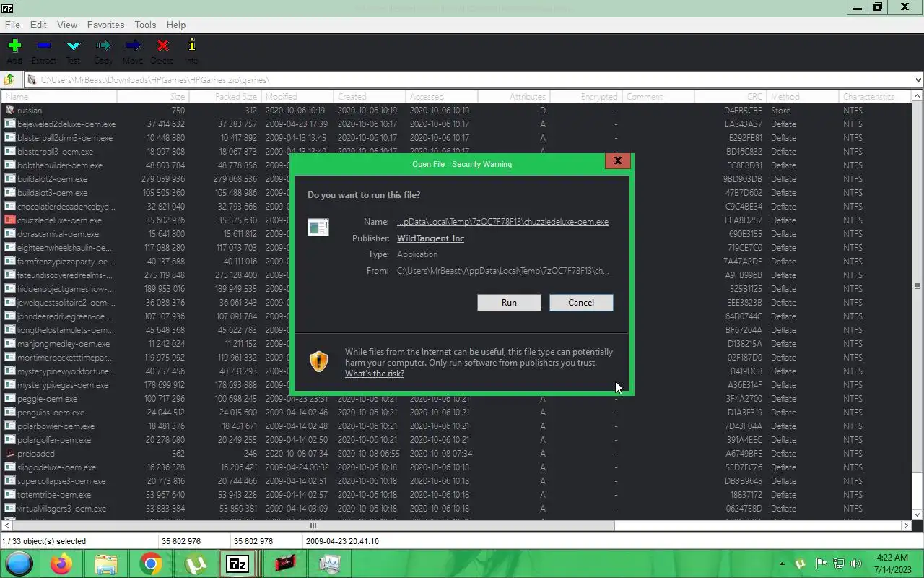This screenshot has width=924, height=578.
Task: Open uTorrent from the taskbar
Action: [x=196, y=564]
